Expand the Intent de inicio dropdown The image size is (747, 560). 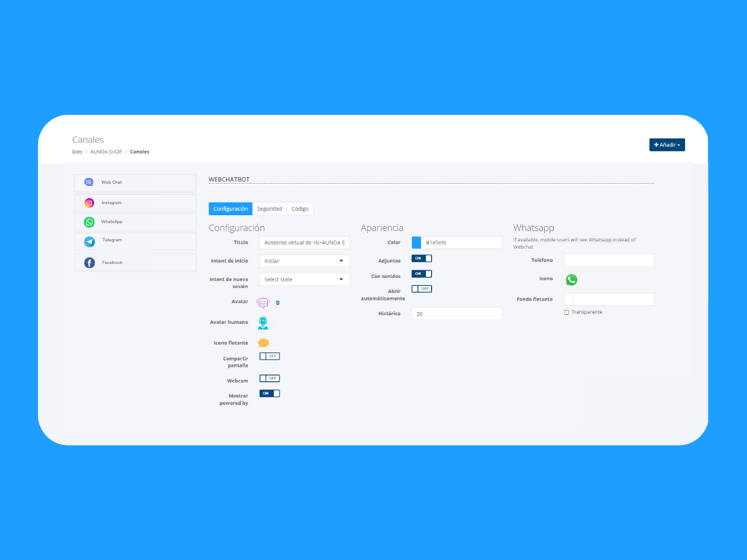tap(304, 261)
